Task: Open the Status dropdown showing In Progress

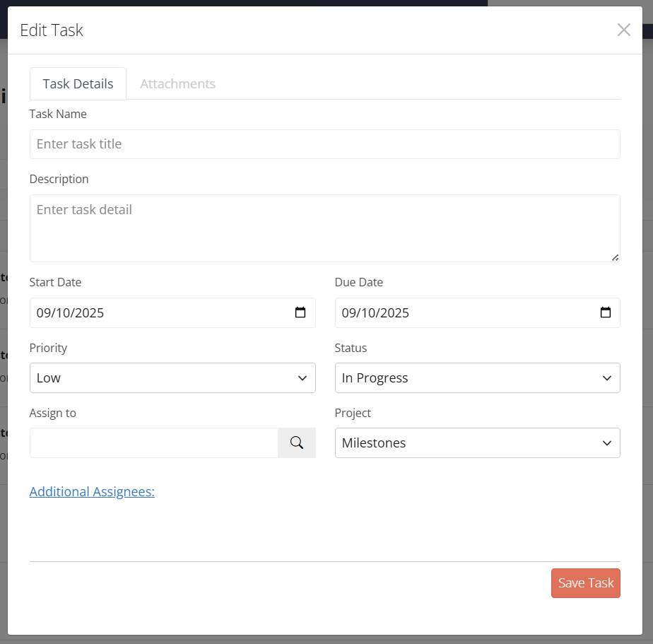Action: click(477, 378)
